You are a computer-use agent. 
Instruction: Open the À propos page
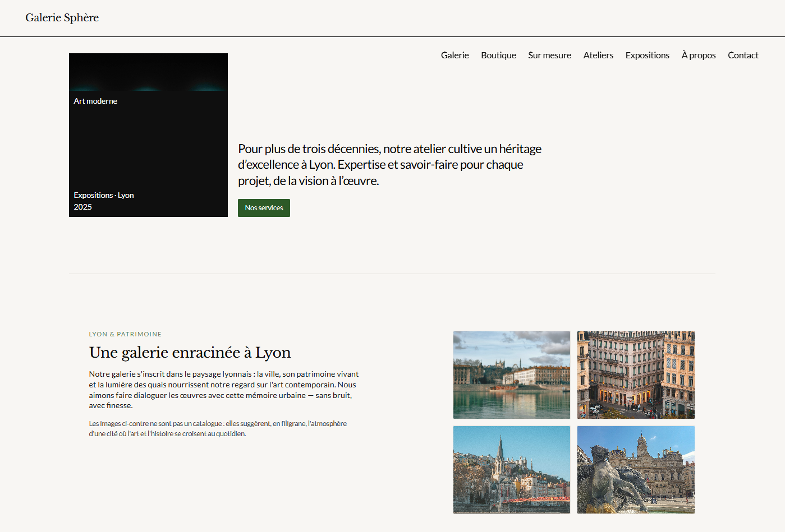click(698, 55)
